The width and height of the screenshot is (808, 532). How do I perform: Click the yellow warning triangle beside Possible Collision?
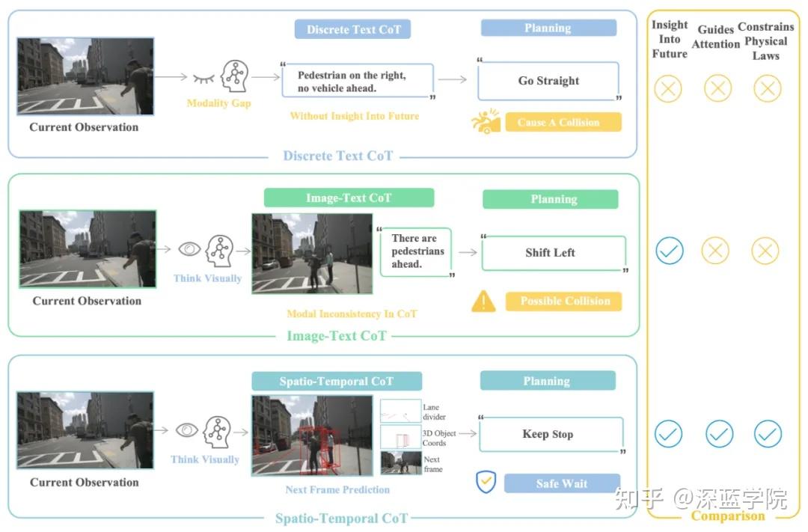483,301
